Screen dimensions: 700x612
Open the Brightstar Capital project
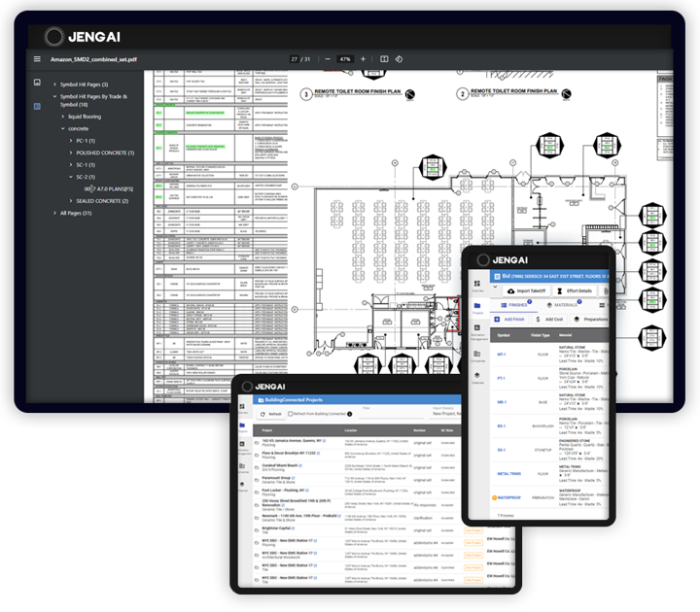tap(276, 528)
